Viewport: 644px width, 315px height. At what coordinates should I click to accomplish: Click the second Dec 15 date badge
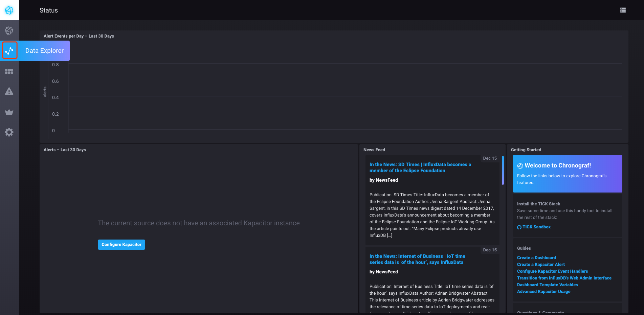(490, 250)
